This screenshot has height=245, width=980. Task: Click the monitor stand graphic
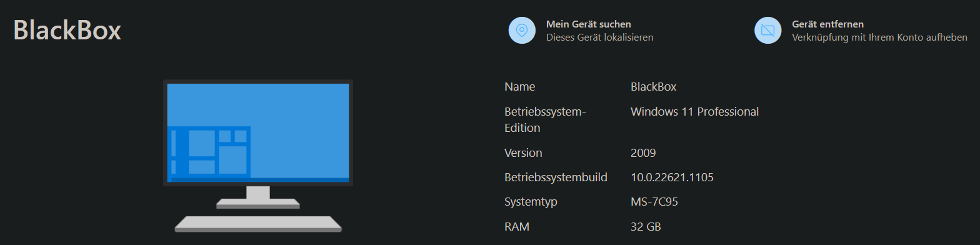pyautogui.click(x=258, y=197)
